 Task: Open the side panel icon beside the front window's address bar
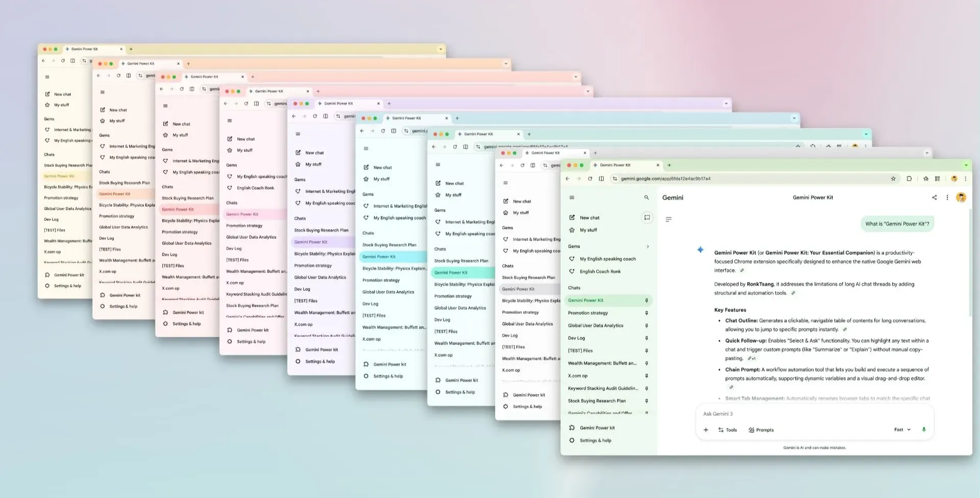pyautogui.click(x=601, y=179)
